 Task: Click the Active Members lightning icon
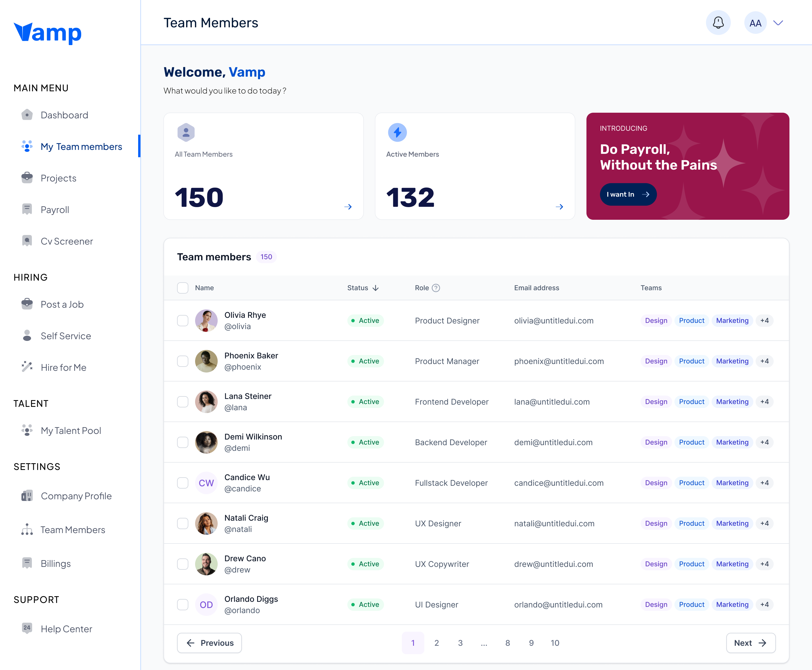click(397, 132)
